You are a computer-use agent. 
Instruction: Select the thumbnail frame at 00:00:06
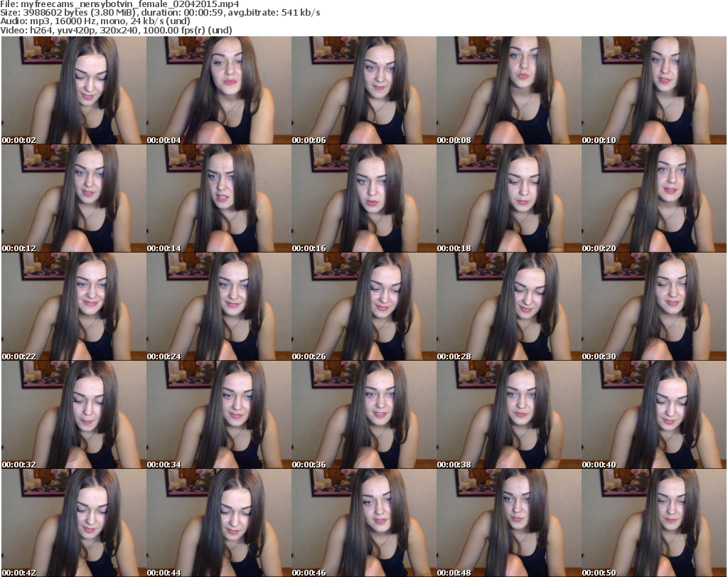coord(363,90)
